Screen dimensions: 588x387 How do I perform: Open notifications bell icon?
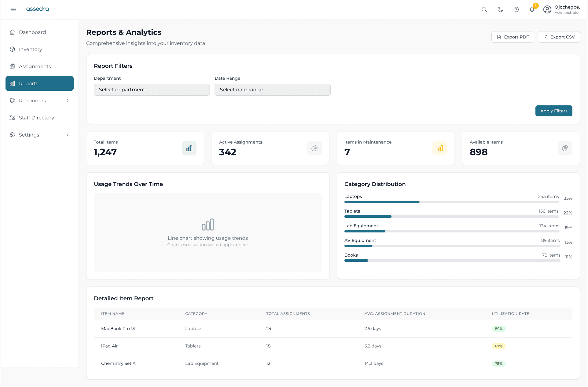pyautogui.click(x=532, y=9)
